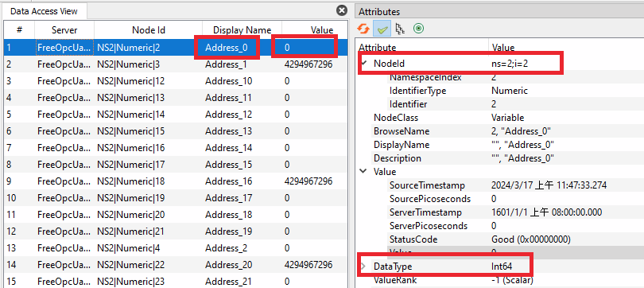The height and width of the screenshot is (288, 644).
Task: Close the Data Access View with the X icon
Action: [342, 10]
